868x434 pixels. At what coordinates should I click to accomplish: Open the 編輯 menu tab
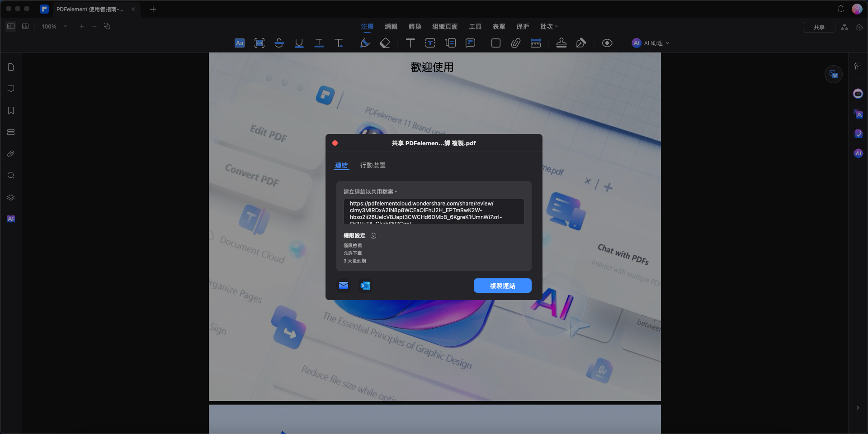pyautogui.click(x=391, y=27)
